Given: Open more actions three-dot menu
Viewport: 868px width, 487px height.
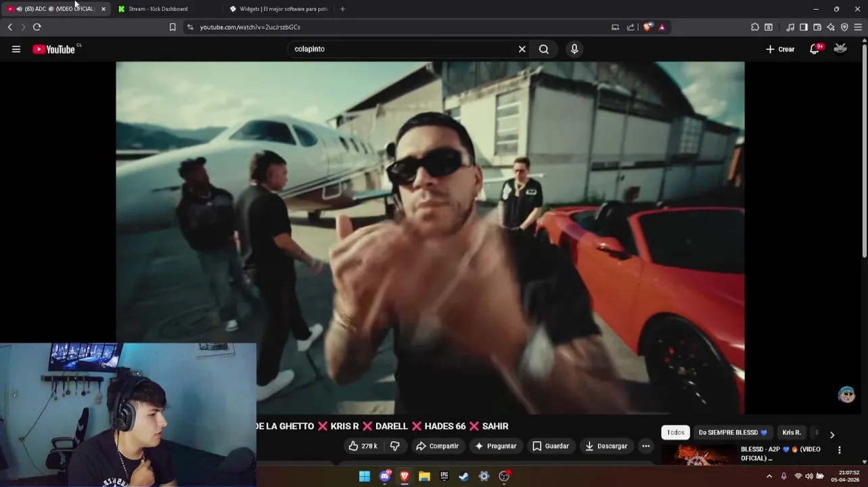Looking at the screenshot, I should 645,446.
